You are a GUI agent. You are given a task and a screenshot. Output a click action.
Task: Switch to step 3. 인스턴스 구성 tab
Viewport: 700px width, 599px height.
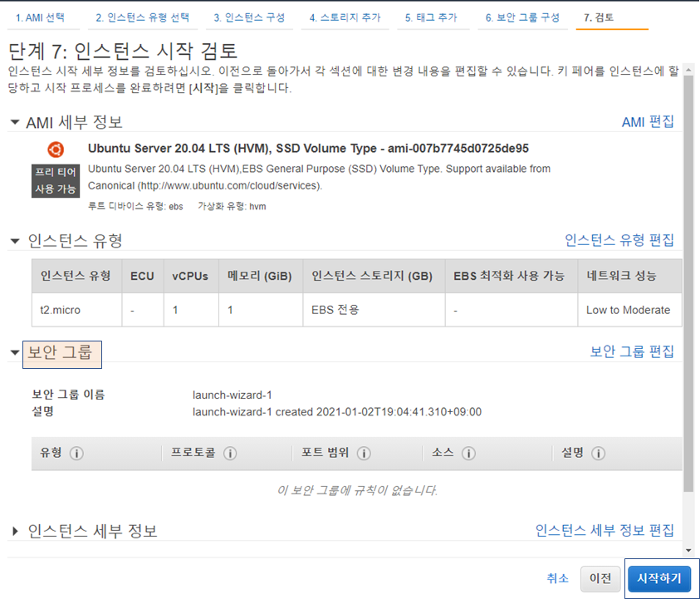click(x=249, y=18)
